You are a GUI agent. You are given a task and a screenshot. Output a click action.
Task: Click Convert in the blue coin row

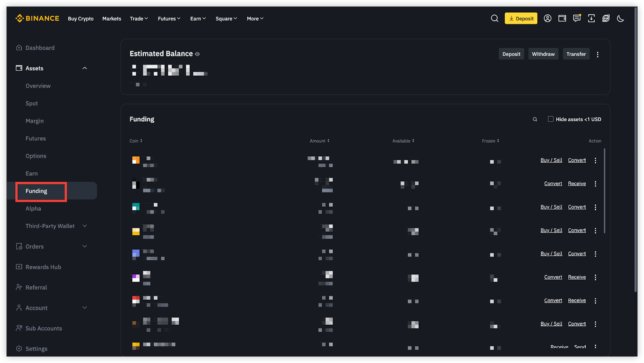tap(577, 254)
